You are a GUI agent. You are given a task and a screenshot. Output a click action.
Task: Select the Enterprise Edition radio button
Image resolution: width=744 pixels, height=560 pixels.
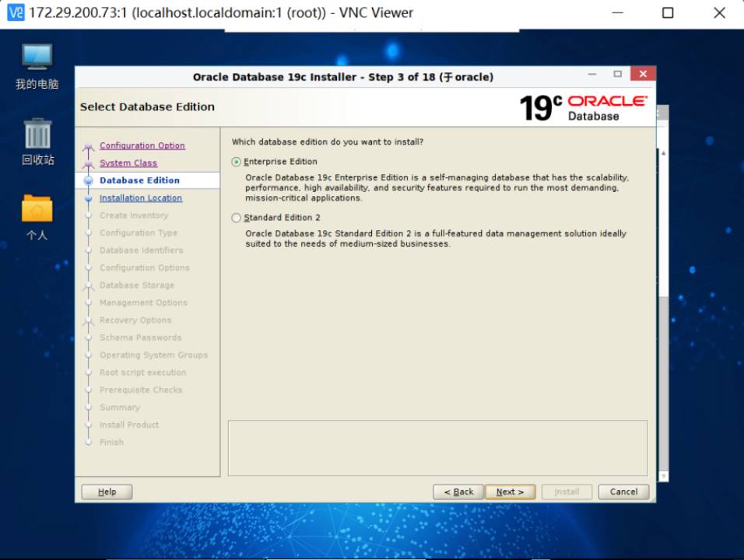(237, 162)
